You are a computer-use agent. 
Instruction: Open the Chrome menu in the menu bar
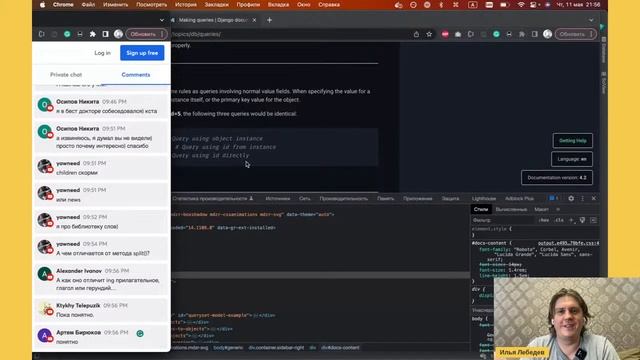63,5
